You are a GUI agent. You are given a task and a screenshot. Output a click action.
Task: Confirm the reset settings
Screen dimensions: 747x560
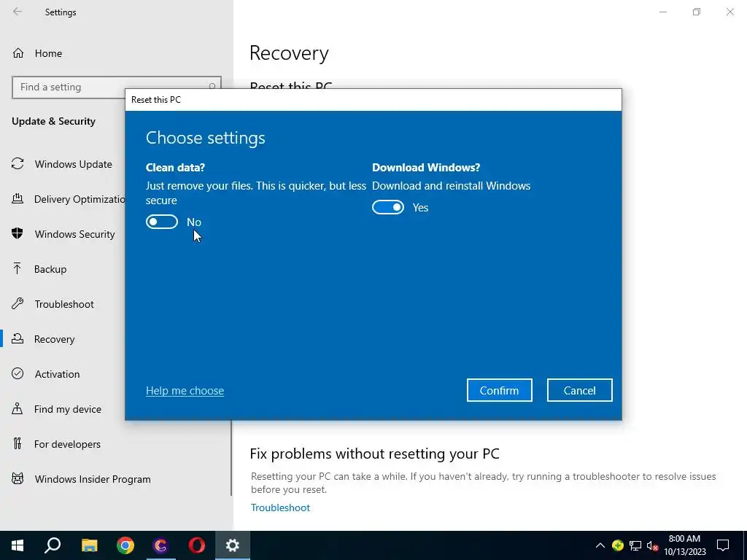coord(499,391)
